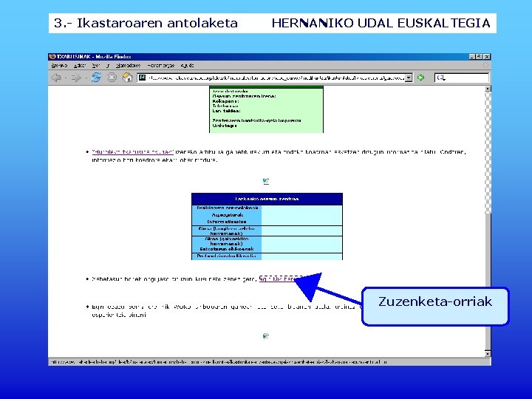Screen dimensions: 532x399
Task: Open the home page via Home icon
Action: (x=128, y=78)
